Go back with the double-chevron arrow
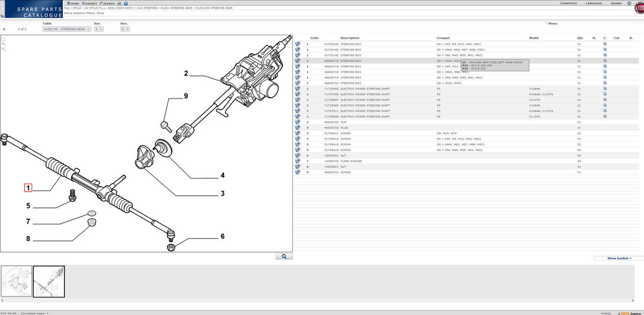 5,29
